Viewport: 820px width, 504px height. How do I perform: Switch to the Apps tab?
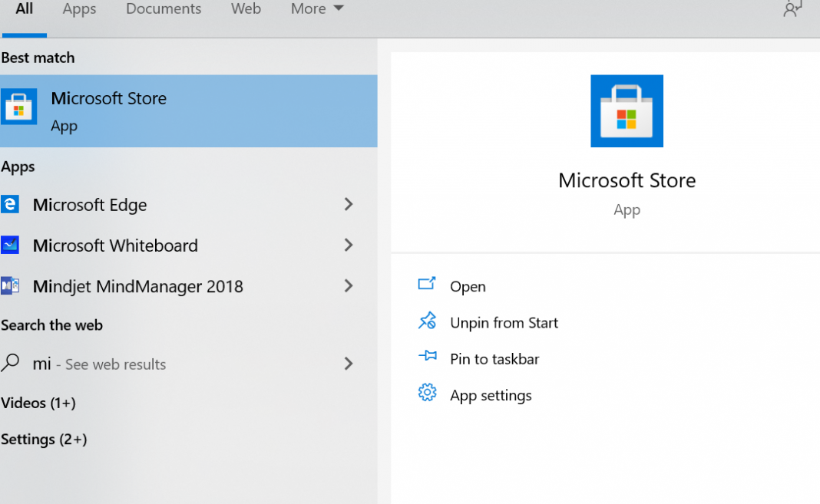point(79,9)
